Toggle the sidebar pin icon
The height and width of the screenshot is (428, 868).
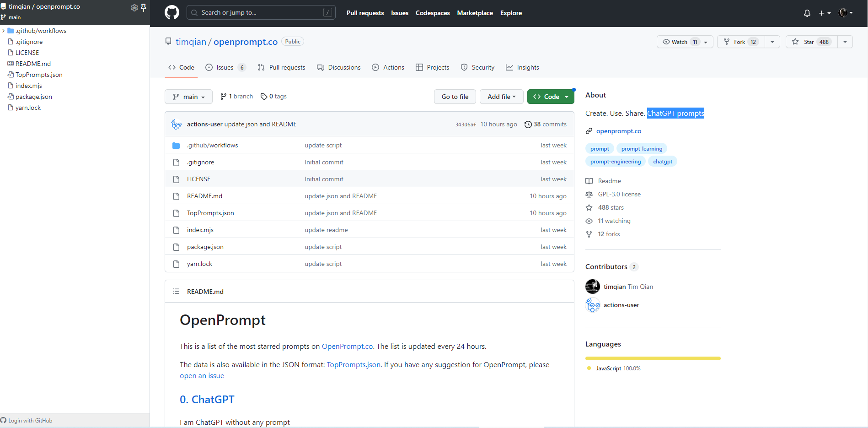coord(144,7)
